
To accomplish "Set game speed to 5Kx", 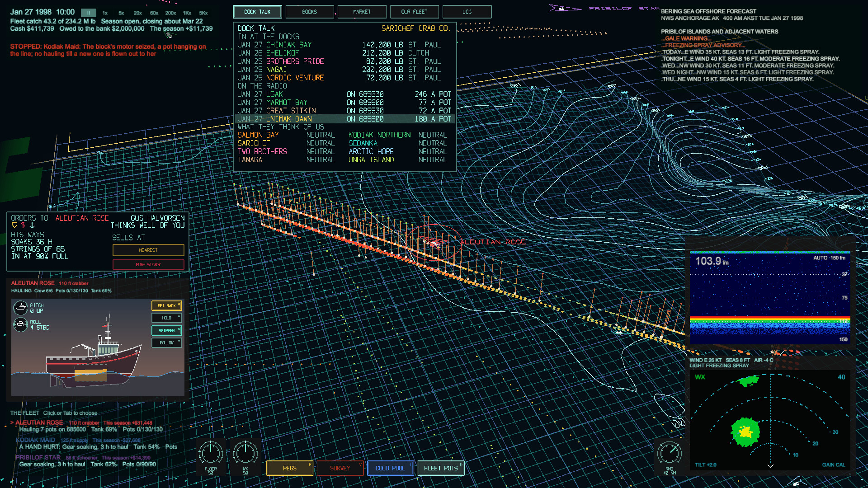I will click(203, 13).
